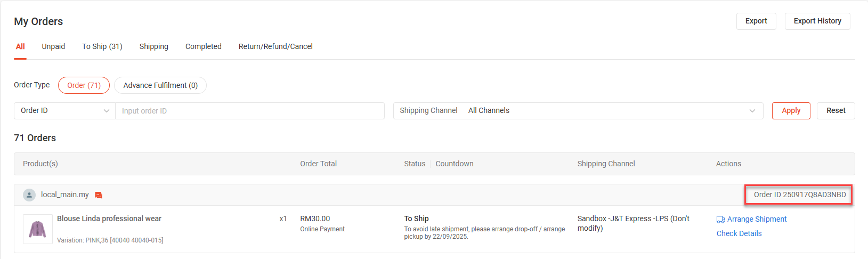Open the blouse product thumbnail
This screenshot has height=259, width=868.
pyautogui.click(x=37, y=229)
